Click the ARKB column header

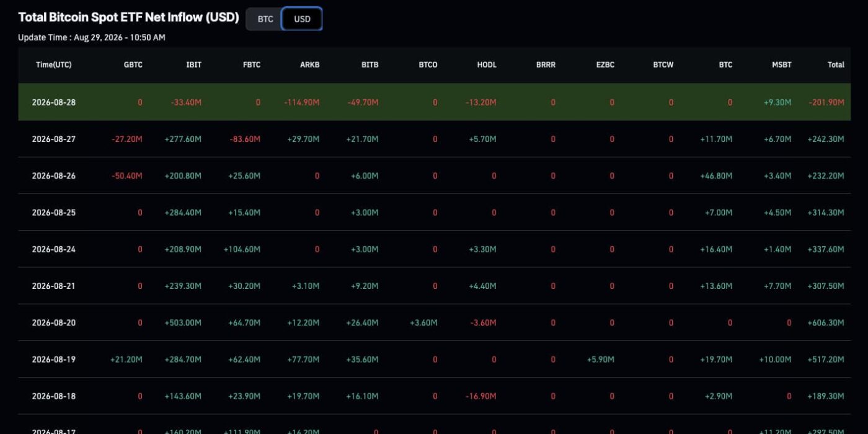[x=310, y=64]
